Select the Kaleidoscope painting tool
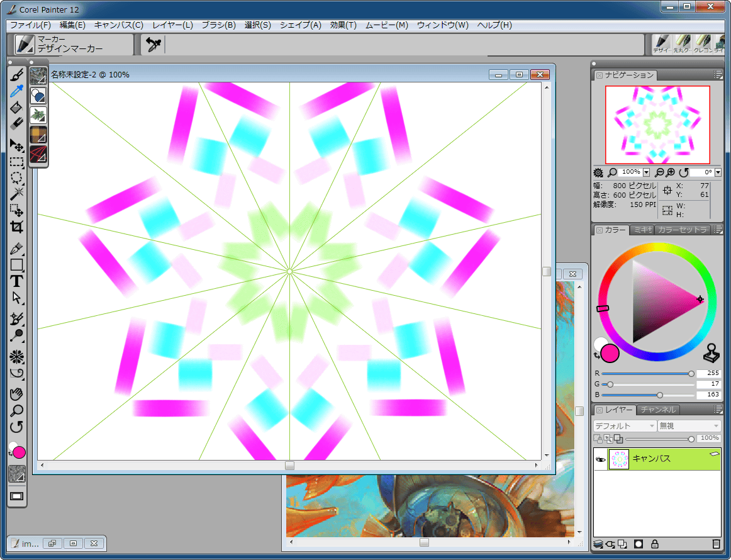 point(16,357)
